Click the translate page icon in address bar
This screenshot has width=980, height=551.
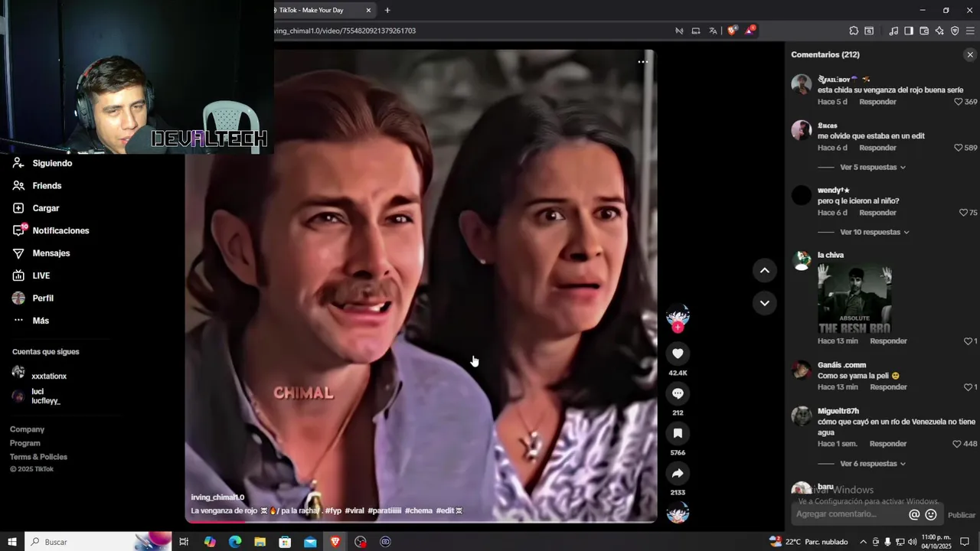click(713, 31)
